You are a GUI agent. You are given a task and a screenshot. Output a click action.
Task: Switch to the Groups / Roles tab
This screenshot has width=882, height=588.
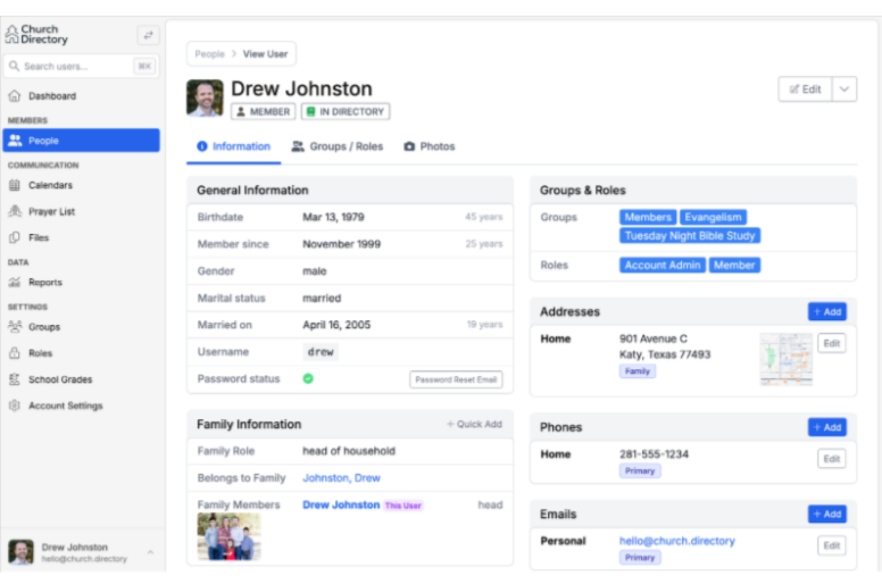[337, 147]
